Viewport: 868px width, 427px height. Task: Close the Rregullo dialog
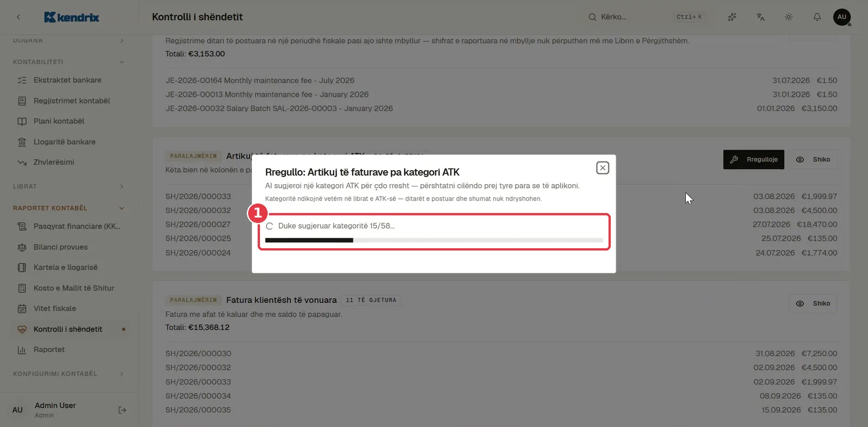[x=602, y=168]
